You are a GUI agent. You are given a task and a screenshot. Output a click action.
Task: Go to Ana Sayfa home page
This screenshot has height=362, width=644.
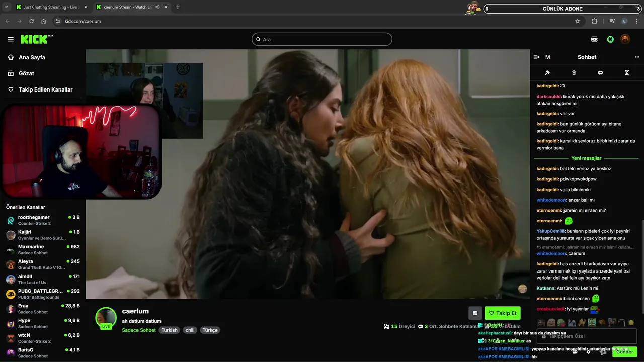pyautogui.click(x=32, y=57)
